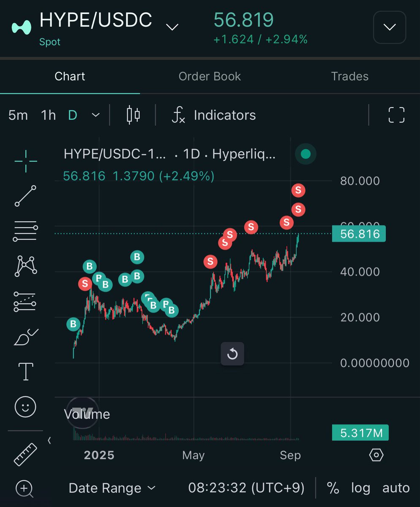Click the 40.000 price axis label
The width and height of the screenshot is (420, 507).
pyautogui.click(x=360, y=272)
